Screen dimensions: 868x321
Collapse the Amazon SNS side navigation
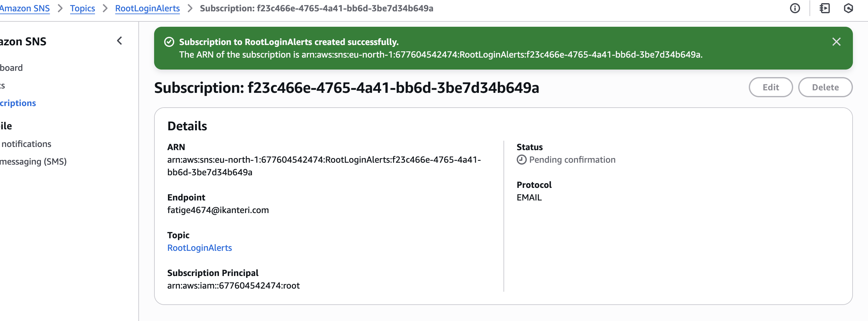[x=120, y=41]
